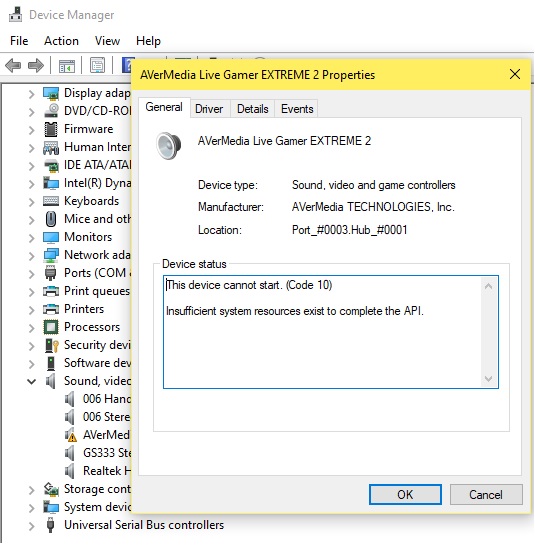Click the Cancel button
The image size is (535, 545).
[x=486, y=495]
